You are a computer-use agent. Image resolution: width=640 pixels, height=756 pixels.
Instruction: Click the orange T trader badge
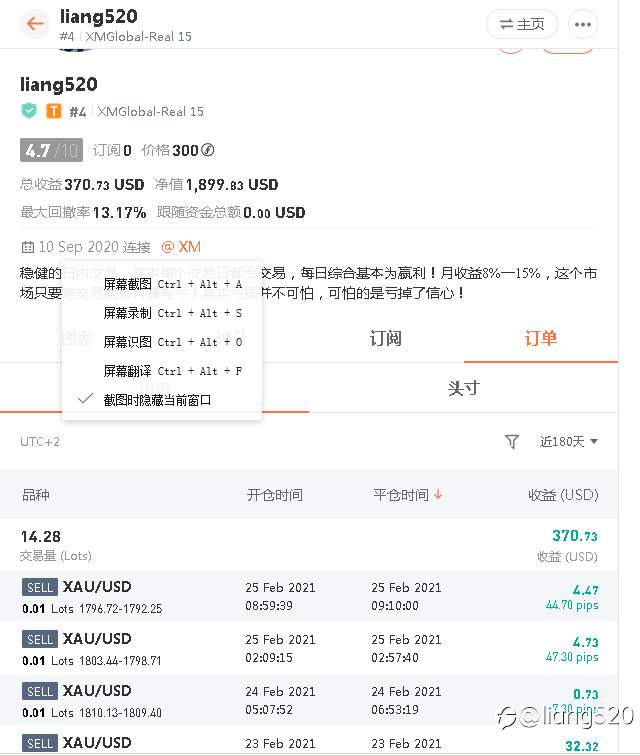click(54, 111)
